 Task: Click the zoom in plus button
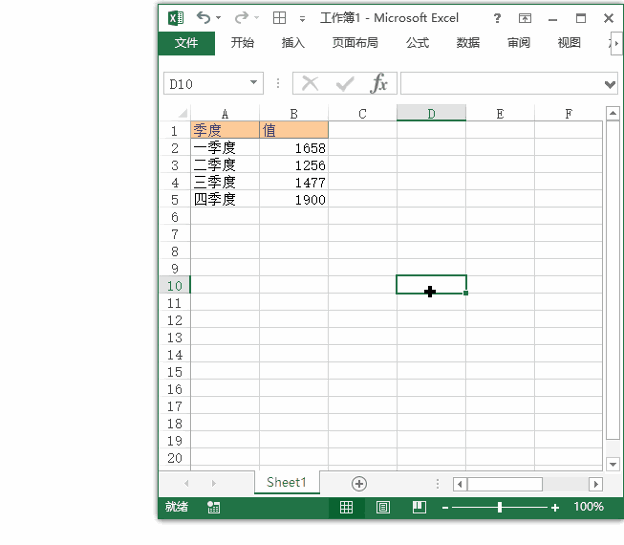(x=555, y=508)
